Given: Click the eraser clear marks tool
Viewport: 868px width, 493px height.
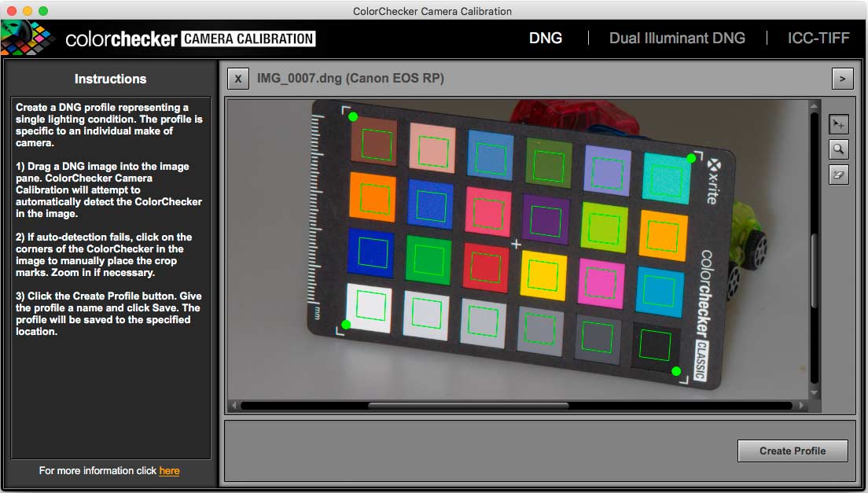Looking at the screenshot, I should point(839,175).
